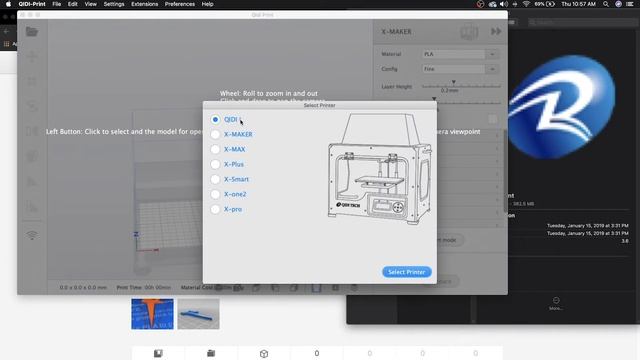Click the slider handle below Layer Height
The width and height of the screenshot is (640, 360).
434,98
